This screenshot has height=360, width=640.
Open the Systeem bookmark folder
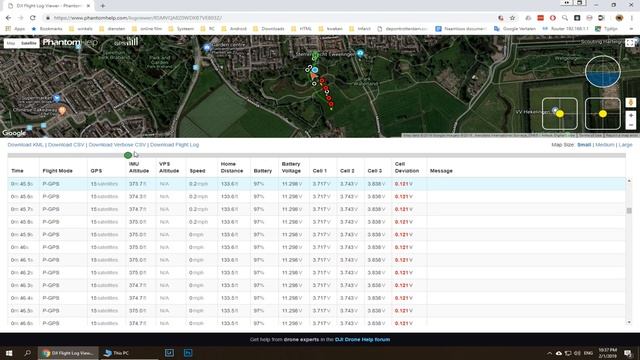(x=181, y=29)
